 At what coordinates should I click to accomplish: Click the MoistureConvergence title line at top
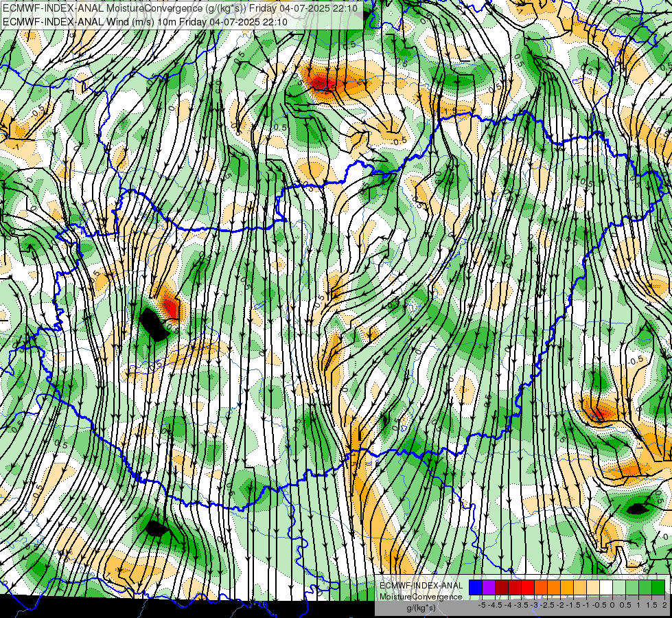180,8
